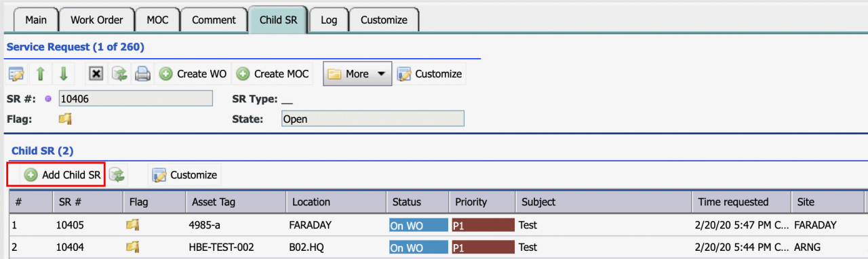This screenshot has width=868, height=259.
Task: Refresh the Child SR list
Action: [117, 175]
